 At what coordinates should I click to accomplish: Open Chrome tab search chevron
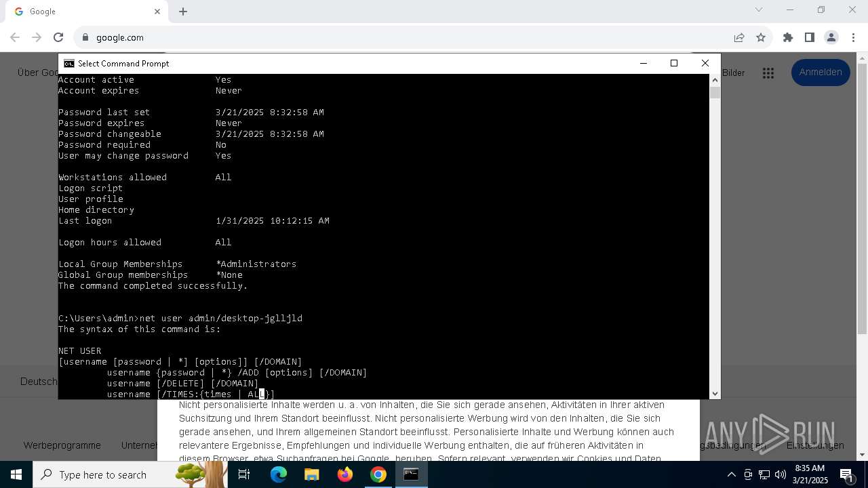759,9
